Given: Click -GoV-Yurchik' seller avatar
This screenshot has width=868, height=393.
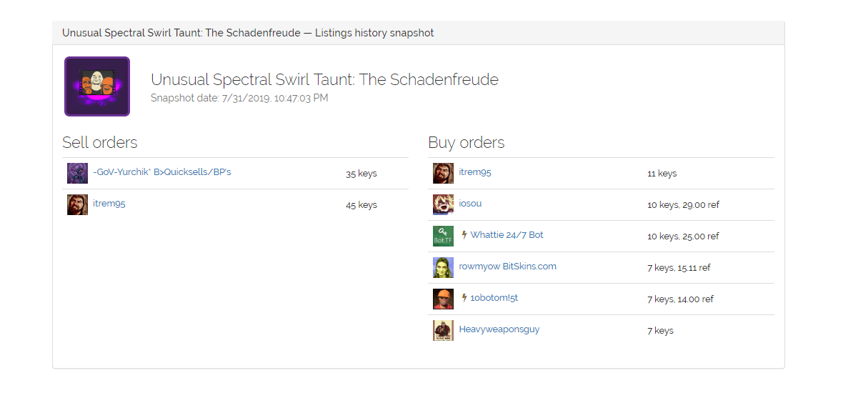Looking at the screenshot, I should tap(77, 174).
